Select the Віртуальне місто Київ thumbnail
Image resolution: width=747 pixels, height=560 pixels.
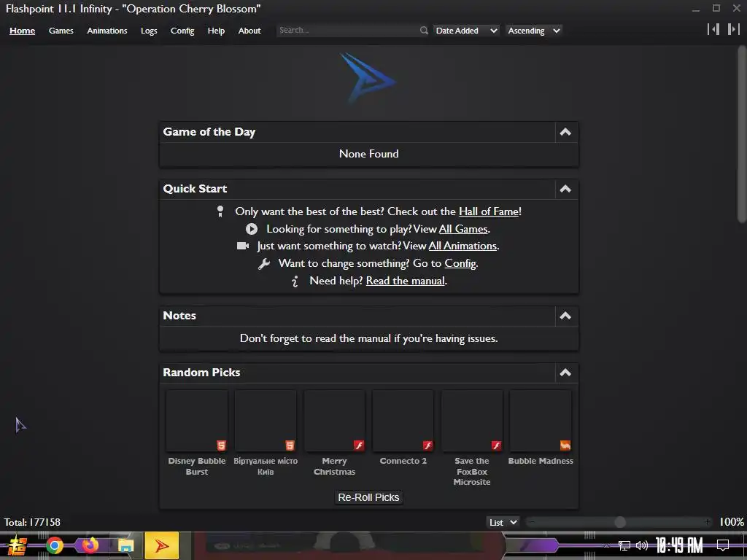[x=266, y=421]
